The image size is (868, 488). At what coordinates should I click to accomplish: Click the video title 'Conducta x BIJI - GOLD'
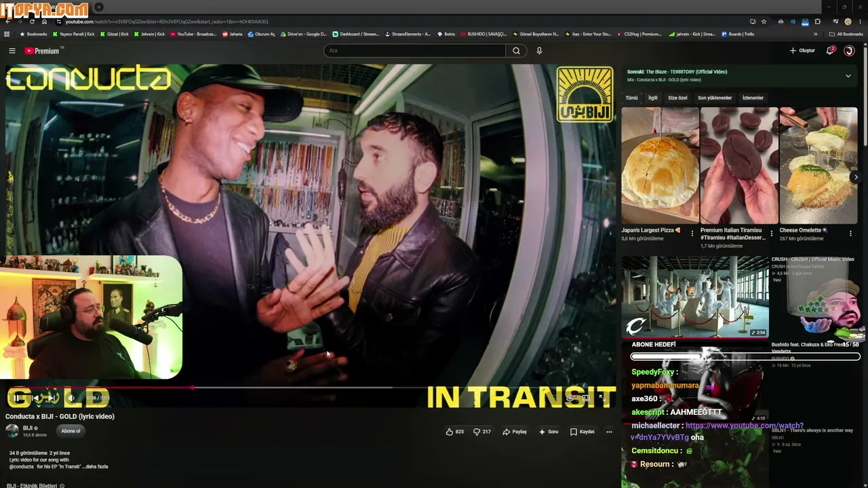[60, 416]
